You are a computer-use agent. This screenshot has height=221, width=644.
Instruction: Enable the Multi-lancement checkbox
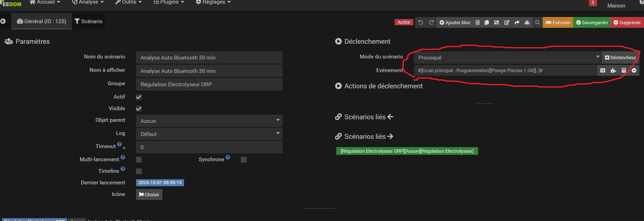coord(139,160)
